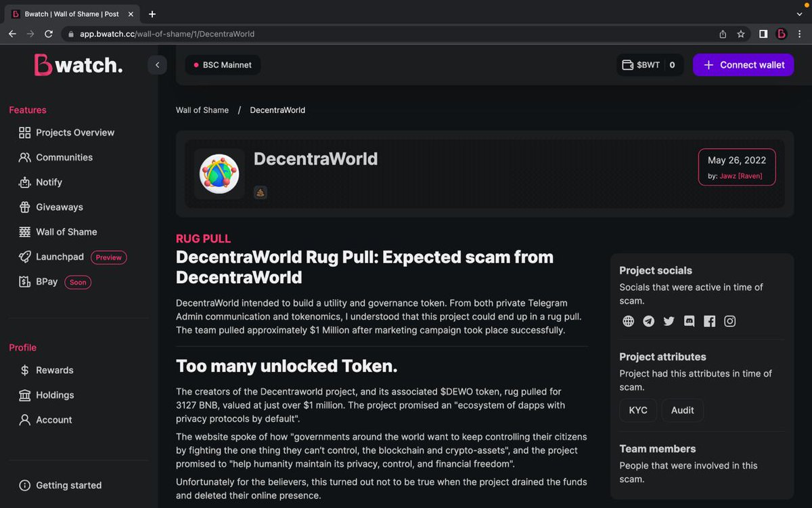This screenshot has height=508, width=812.
Task: Open the Giveaways section
Action: pyautogui.click(x=51, y=207)
